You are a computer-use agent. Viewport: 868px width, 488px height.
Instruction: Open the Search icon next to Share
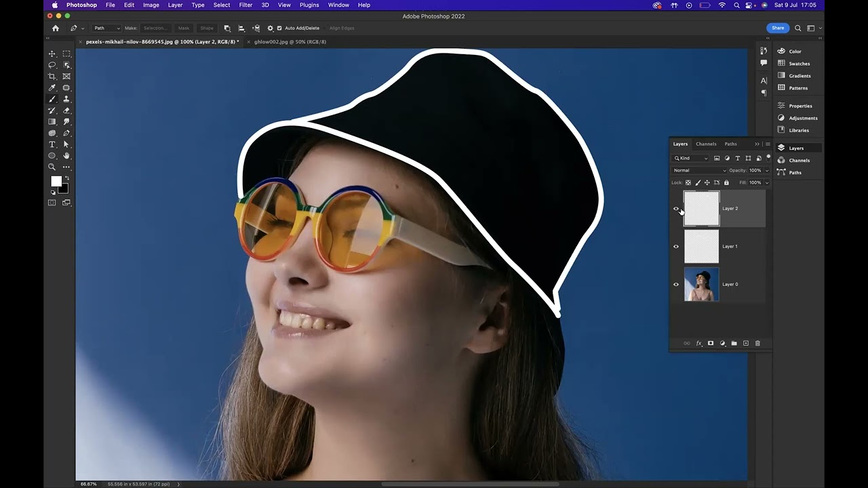pyautogui.click(x=798, y=28)
